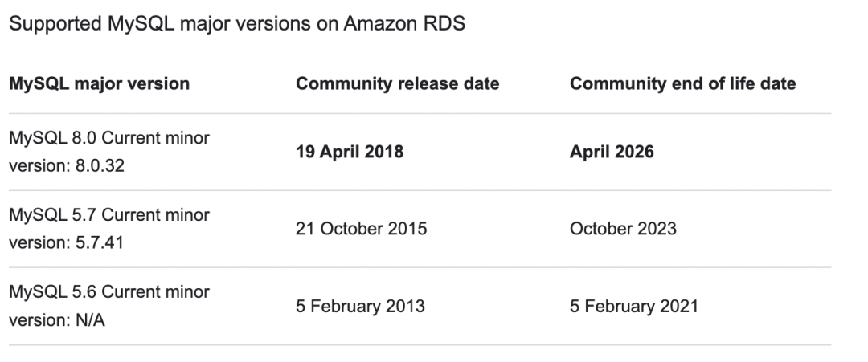This screenshot has height=362, width=868.
Task: Select the 'MySQL 5.6 Current minor' text
Action: [109, 293]
